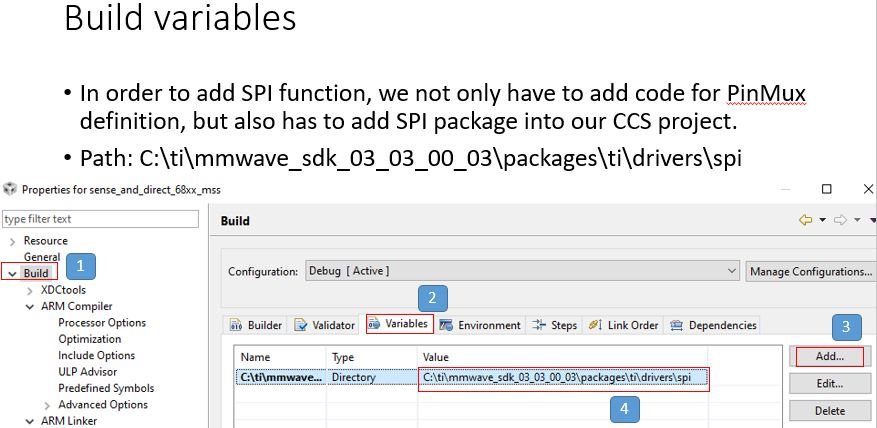Viewport: 877px width, 428px height.
Task: Open the Environment tab
Action: click(480, 325)
